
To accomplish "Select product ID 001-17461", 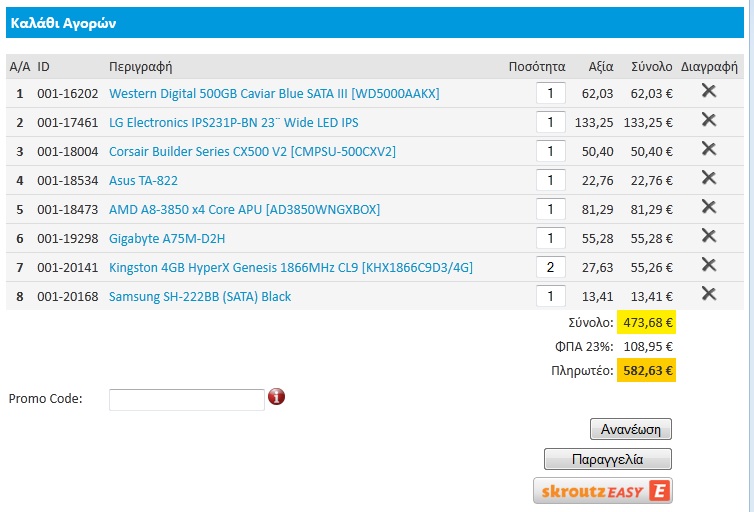I will tap(68, 123).
